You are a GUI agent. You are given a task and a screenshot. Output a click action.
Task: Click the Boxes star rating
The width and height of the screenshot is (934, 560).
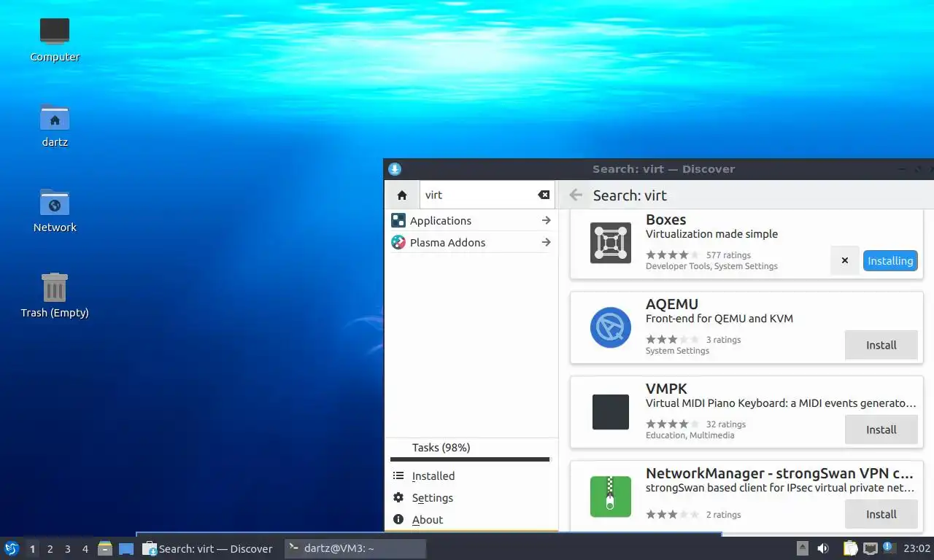672,255
